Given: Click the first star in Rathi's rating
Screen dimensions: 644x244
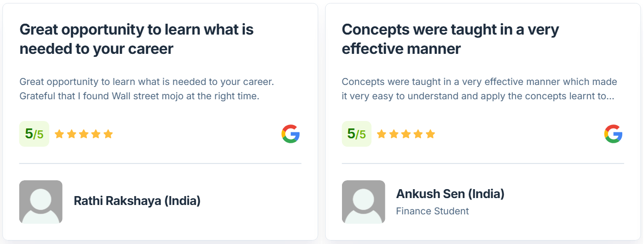Looking at the screenshot, I should (x=60, y=134).
